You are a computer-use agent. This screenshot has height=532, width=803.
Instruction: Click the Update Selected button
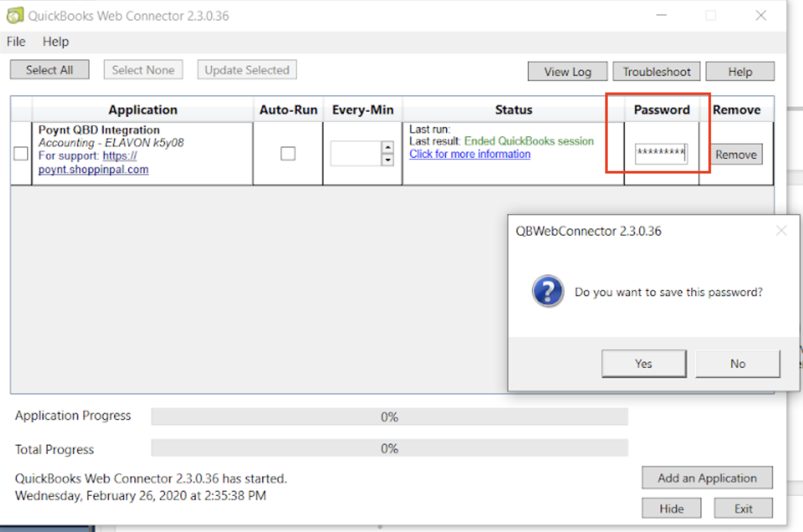(247, 70)
